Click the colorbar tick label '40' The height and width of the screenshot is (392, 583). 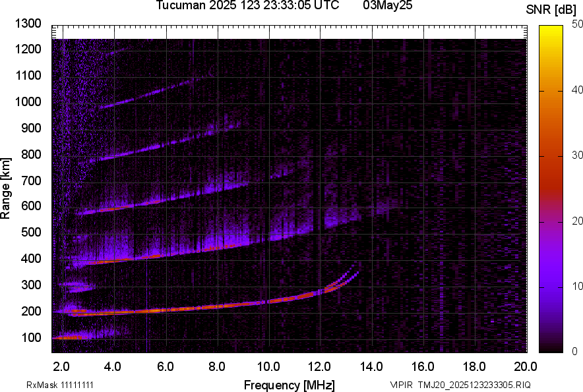coord(578,90)
